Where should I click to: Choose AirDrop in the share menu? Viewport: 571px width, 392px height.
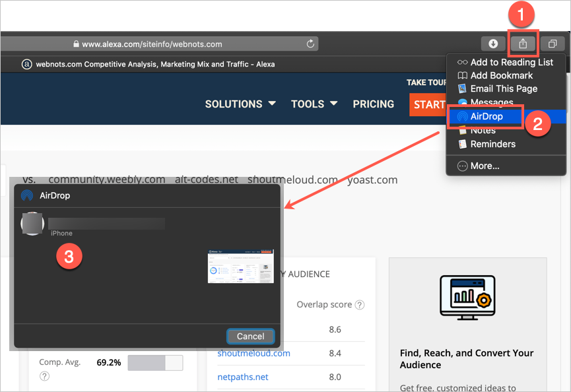[487, 116]
